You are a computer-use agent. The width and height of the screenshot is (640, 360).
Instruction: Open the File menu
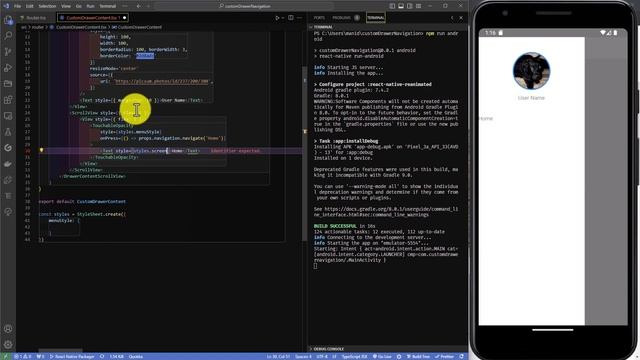pyautogui.click(x=18, y=6)
